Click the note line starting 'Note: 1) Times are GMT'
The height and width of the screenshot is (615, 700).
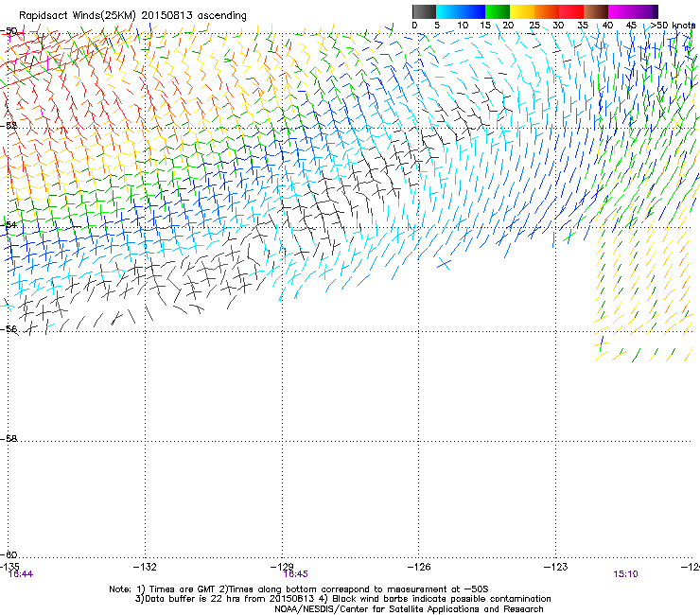(299, 589)
